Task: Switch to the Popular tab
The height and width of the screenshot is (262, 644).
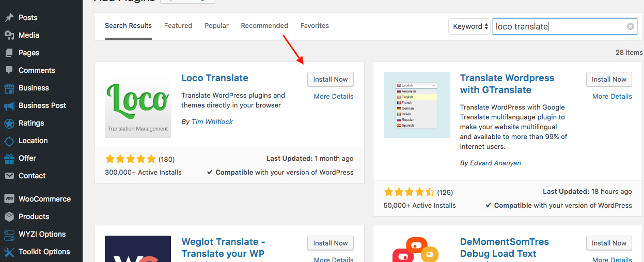Action: [216, 25]
